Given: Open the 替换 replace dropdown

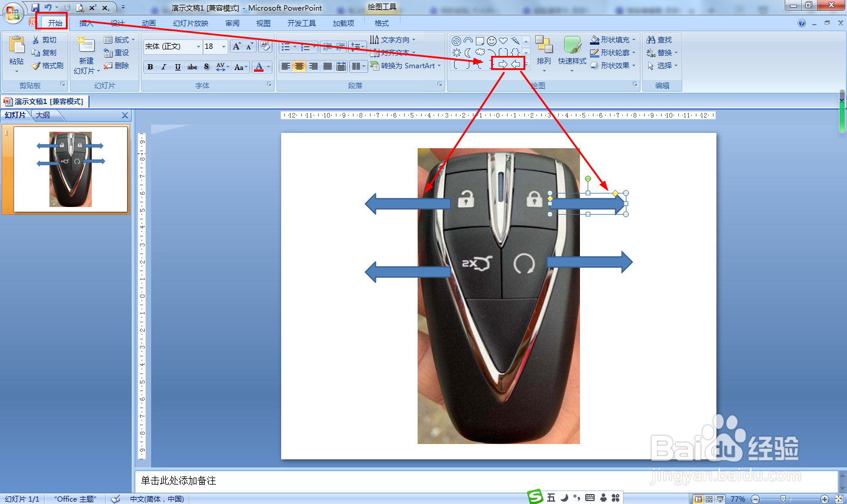Looking at the screenshot, I should (662, 53).
